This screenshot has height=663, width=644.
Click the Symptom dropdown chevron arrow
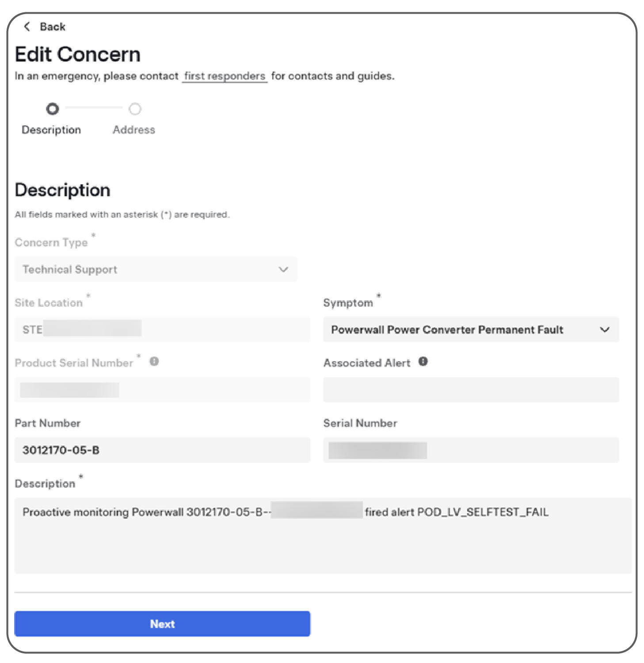(605, 330)
